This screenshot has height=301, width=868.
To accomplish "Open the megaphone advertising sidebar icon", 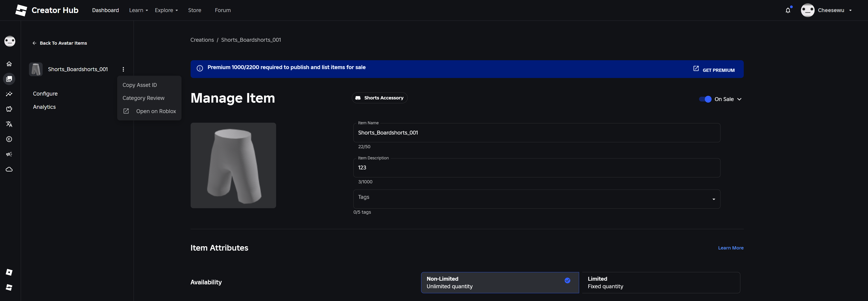I will [9, 154].
